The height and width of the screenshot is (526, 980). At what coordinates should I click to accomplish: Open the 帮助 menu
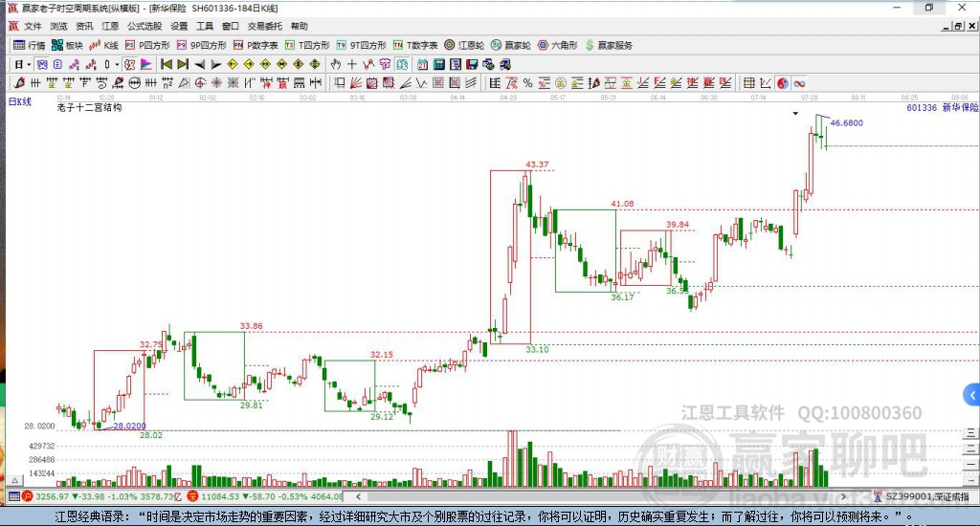(299, 26)
